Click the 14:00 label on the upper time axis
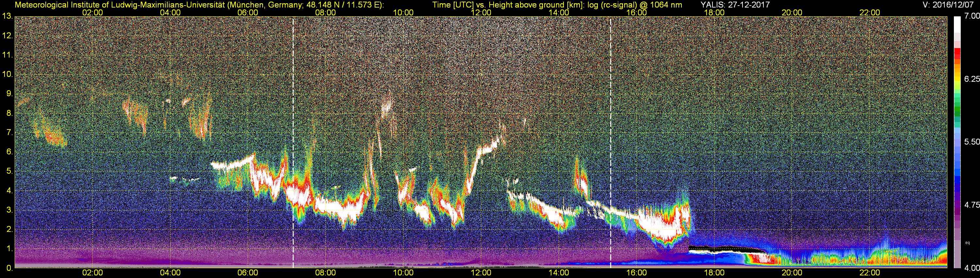 559,12
